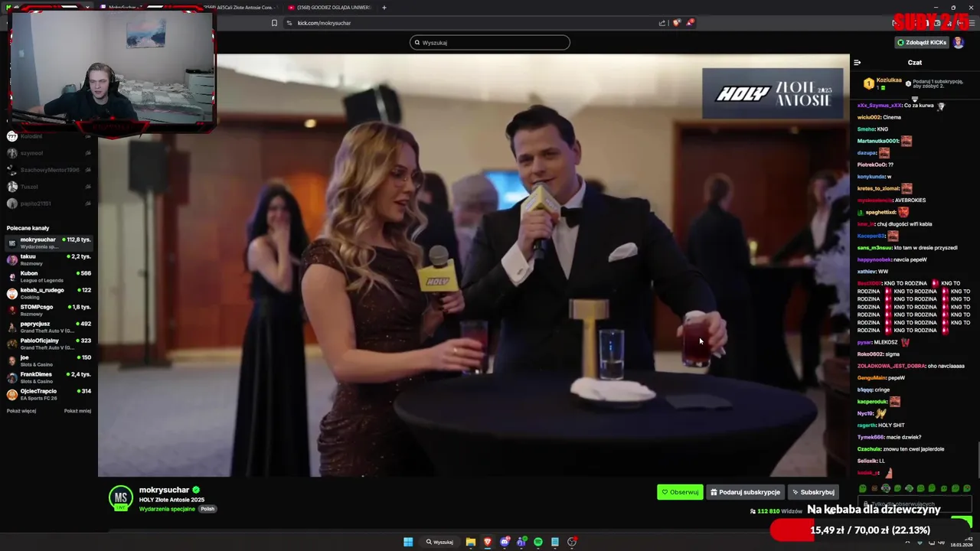Click the mokrysuchar MS channel avatar
Viewport: 980px width, 551px height.
tap(121, 497)
